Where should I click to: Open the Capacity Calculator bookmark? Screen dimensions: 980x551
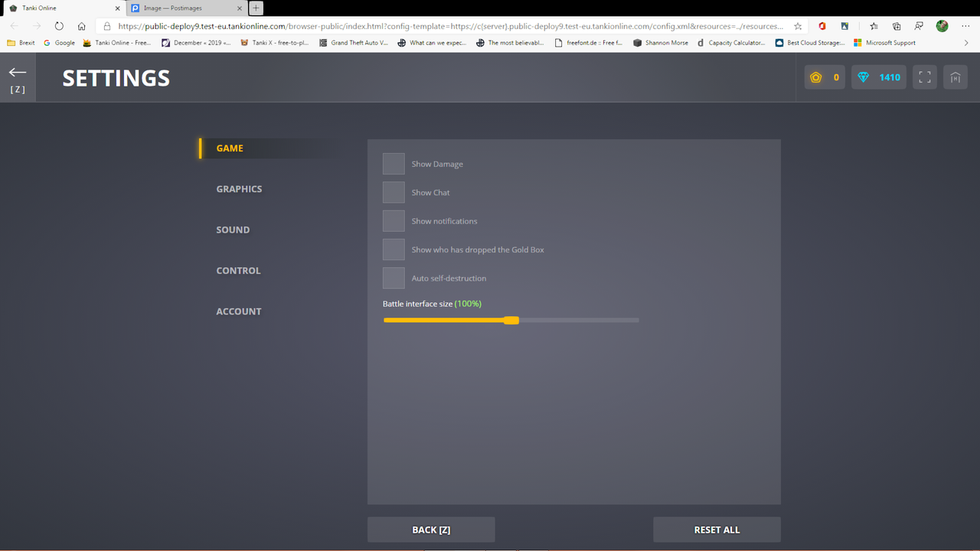pos(730,43)
